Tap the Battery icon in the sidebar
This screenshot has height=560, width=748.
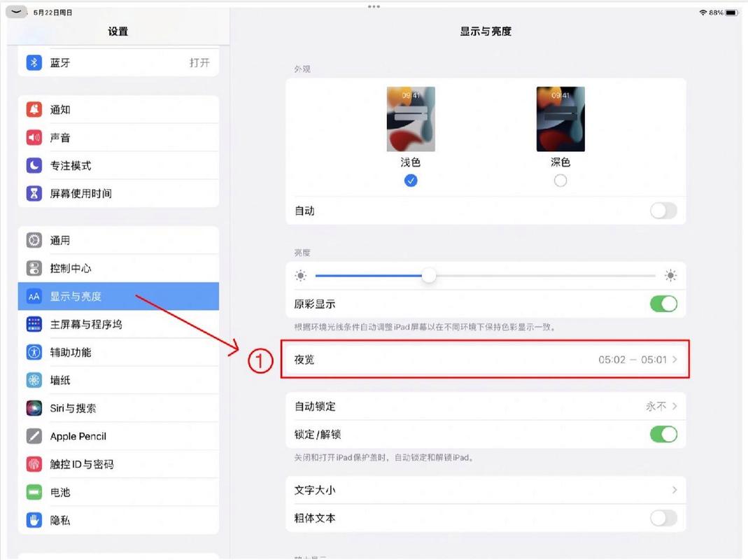[x=34, y=492]
